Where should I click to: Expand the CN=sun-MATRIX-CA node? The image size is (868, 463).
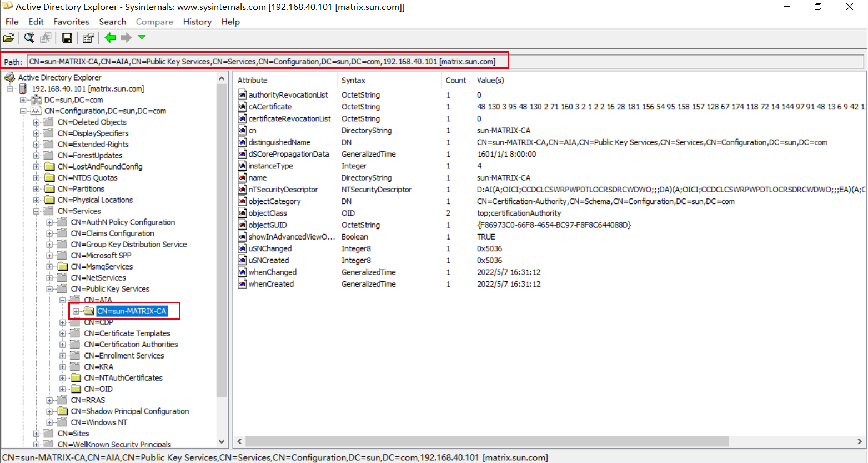pyautogui.click(x=76, y=311)
